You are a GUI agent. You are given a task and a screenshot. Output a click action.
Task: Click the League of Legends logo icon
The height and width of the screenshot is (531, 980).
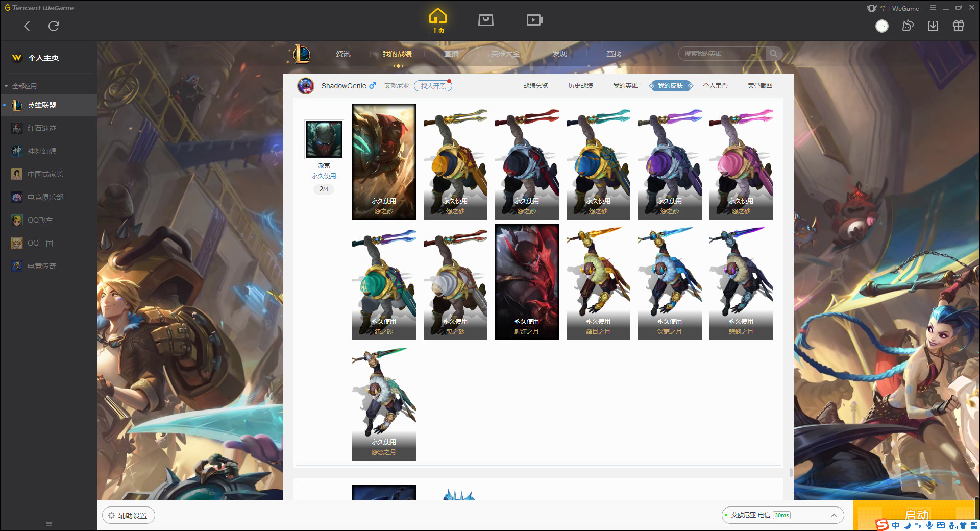(x=302, y=54)
